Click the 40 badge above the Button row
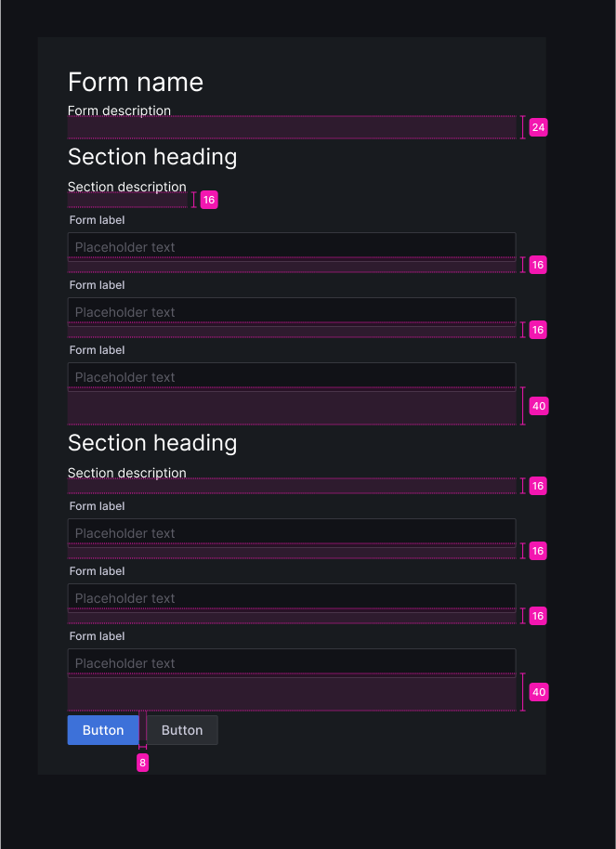 tap(538, 692)
